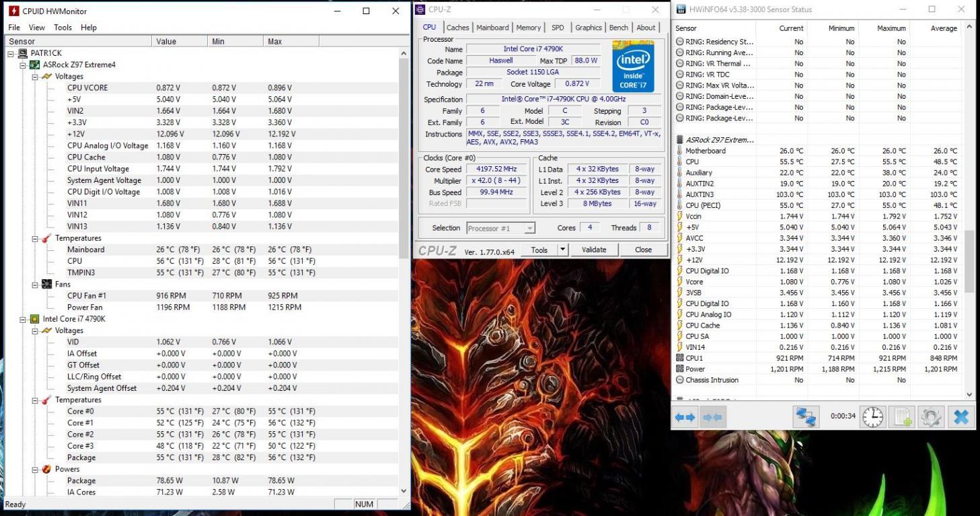This screenshot has width=980, height=516.
Task: Click the ASRock Z97 Extreme4 motherboard icon
Action: coord(35,65)
